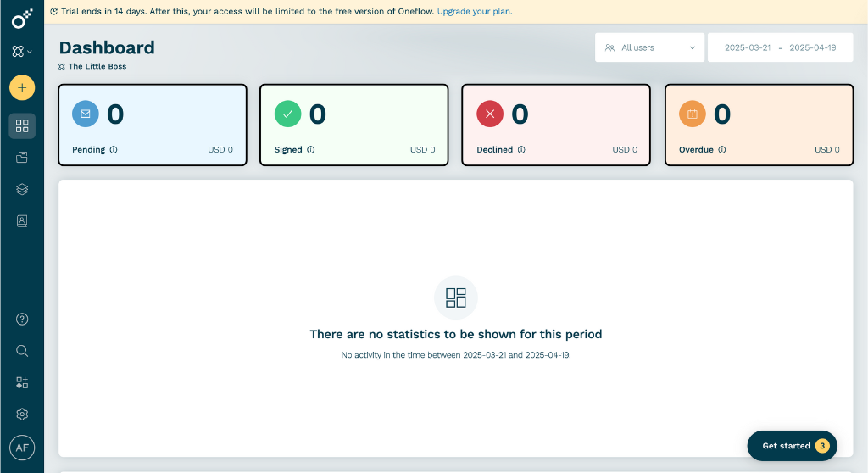Viewport: 868px width, 473px height.
Task: Click the orange Overdue calendar icon
Action: [693, 114]
